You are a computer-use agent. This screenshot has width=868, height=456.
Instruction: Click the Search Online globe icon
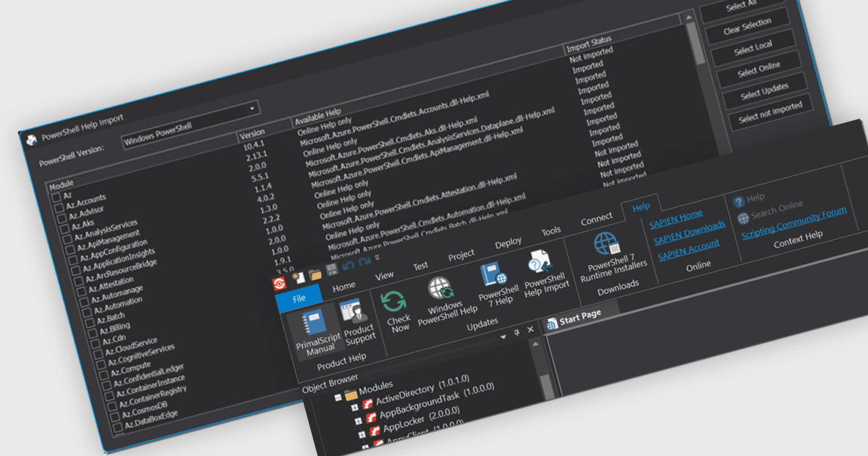[x=743, y=219]
